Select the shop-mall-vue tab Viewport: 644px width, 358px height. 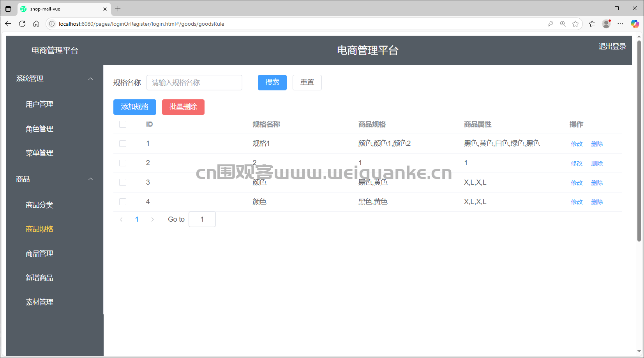[x=64, y=9]
